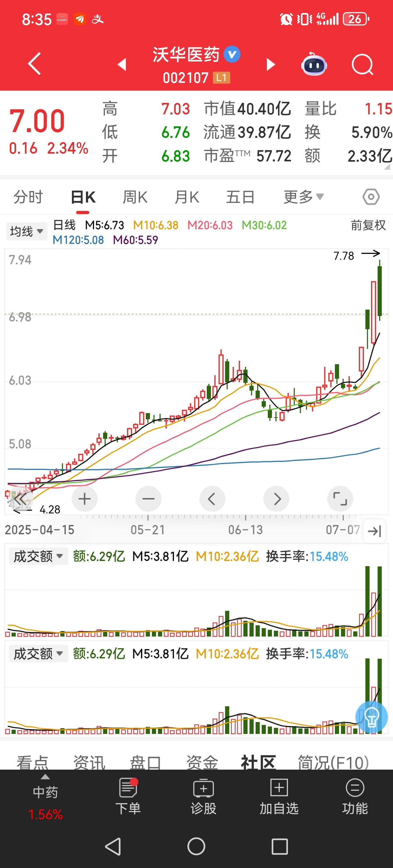Tap M20:6.03 moving average label
This screenshot has width=393, height=868.
point(210,225)
